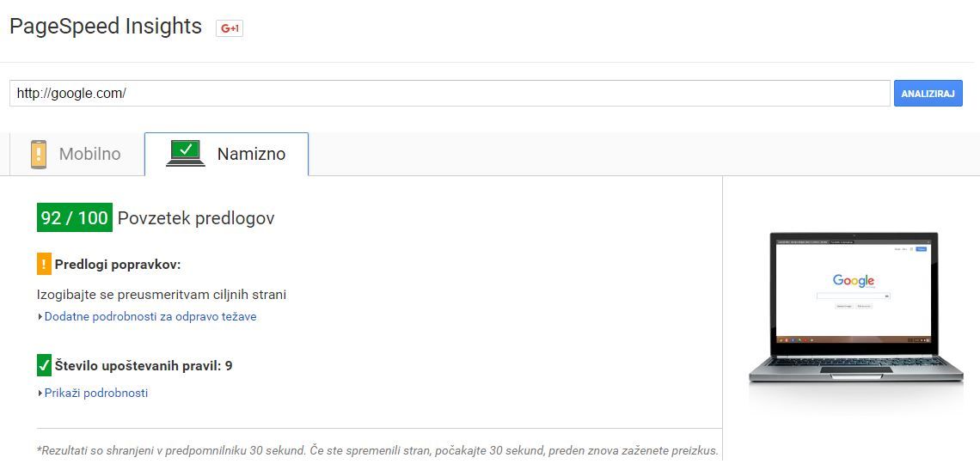980x470 pixels.
Task: Click the Predlogi popravkov label
Action: click(118, 264)
